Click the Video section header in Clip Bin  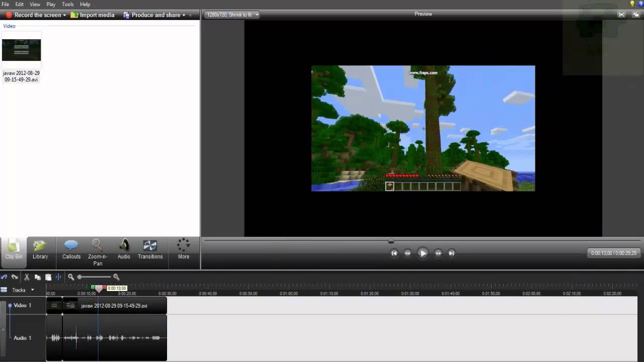click(x=9, y=26)
